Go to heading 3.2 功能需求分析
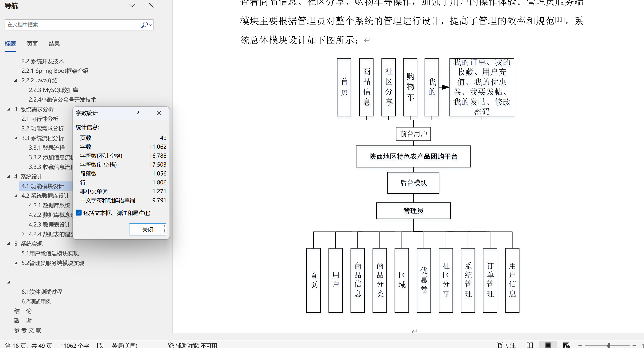644x348 pixels. point(43,129)
